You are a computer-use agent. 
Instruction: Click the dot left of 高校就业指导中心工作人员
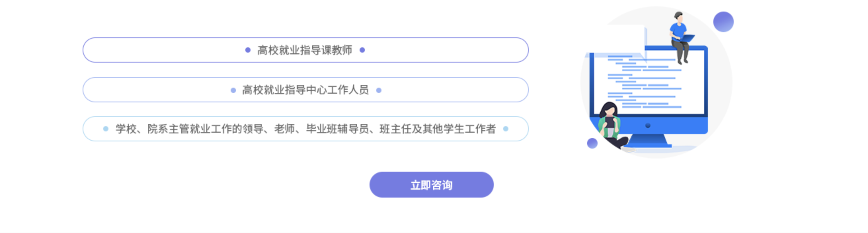233,90
